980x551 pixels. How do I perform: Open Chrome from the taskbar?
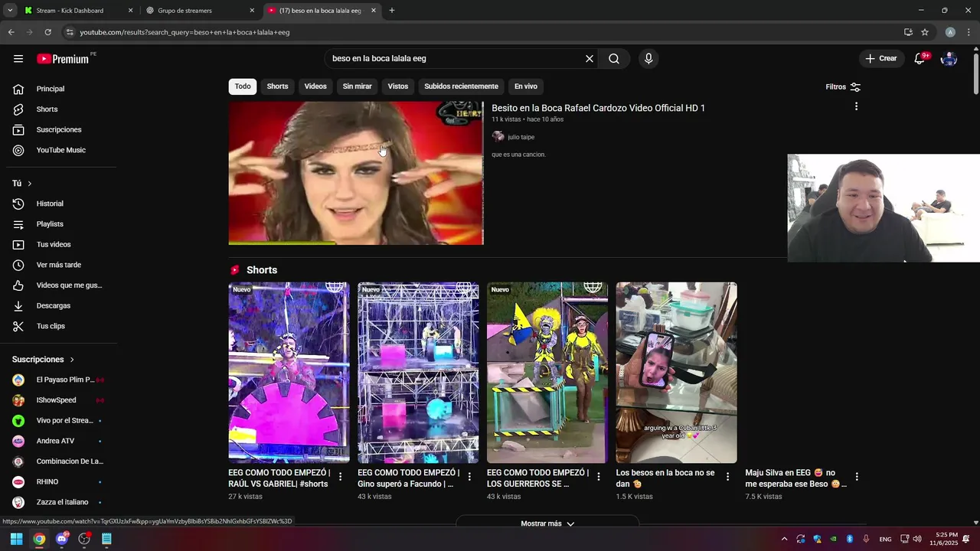pos(39,539)
